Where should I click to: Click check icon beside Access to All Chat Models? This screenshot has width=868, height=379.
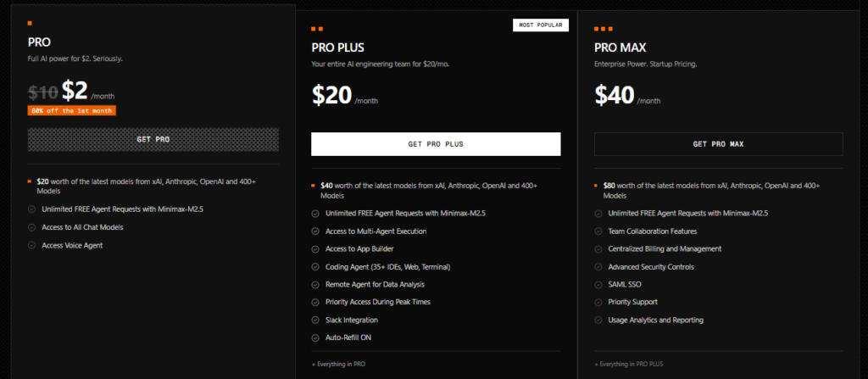pos(31,227)
